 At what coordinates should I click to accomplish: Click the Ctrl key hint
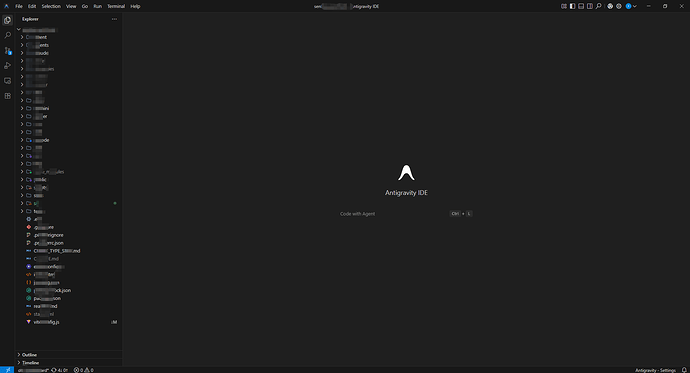(455, 214)
